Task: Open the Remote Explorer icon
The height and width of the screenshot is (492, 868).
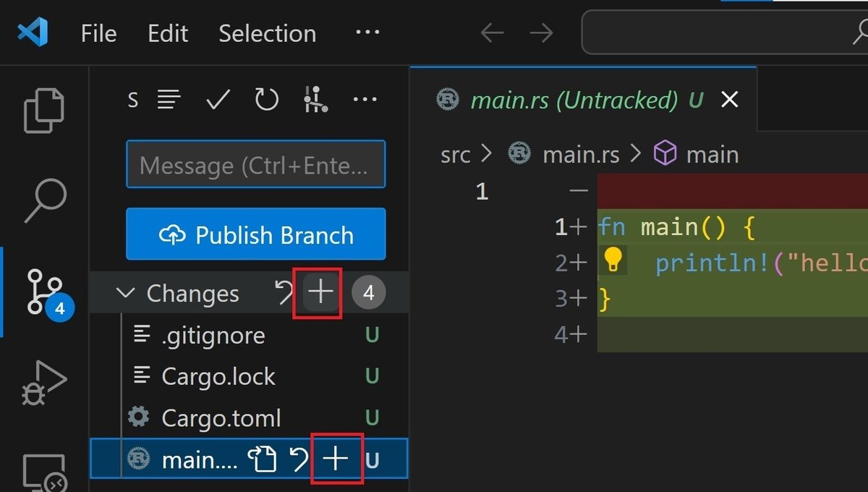Action: (43, 470)
